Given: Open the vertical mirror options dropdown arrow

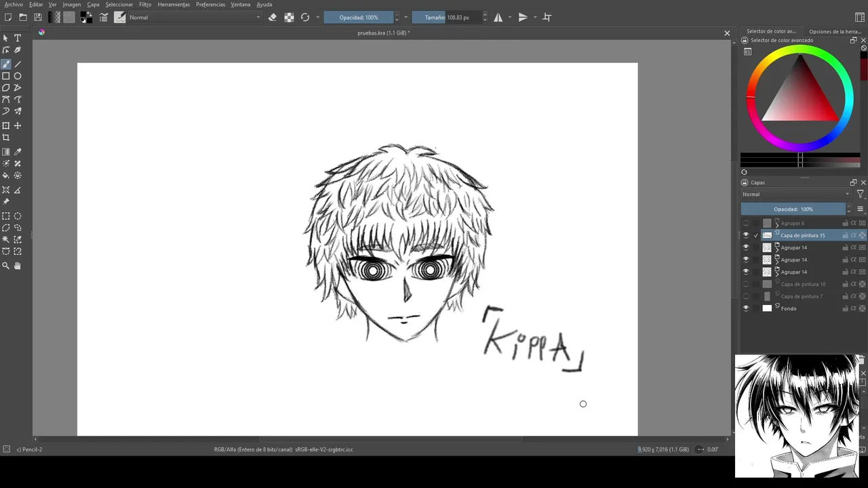Looking at the screenshot, I should click(535, 18).
